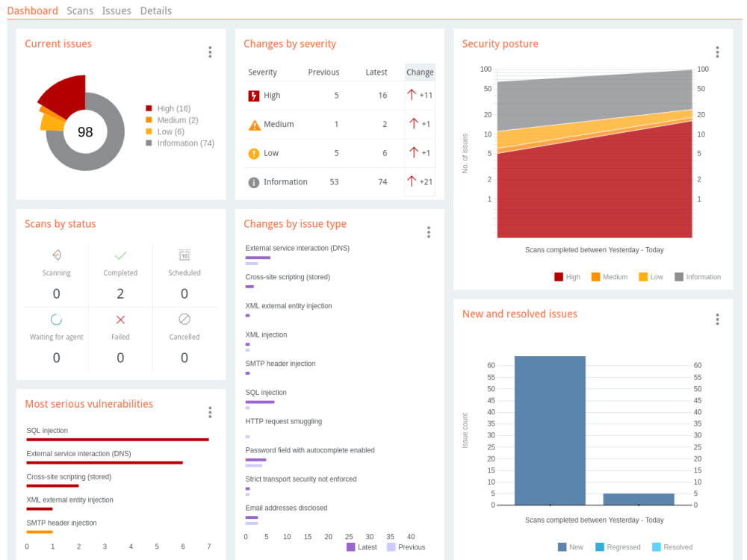Toggle Previous series in issue type legend
This screenshot has width=747, height=560.
point(406,547)
